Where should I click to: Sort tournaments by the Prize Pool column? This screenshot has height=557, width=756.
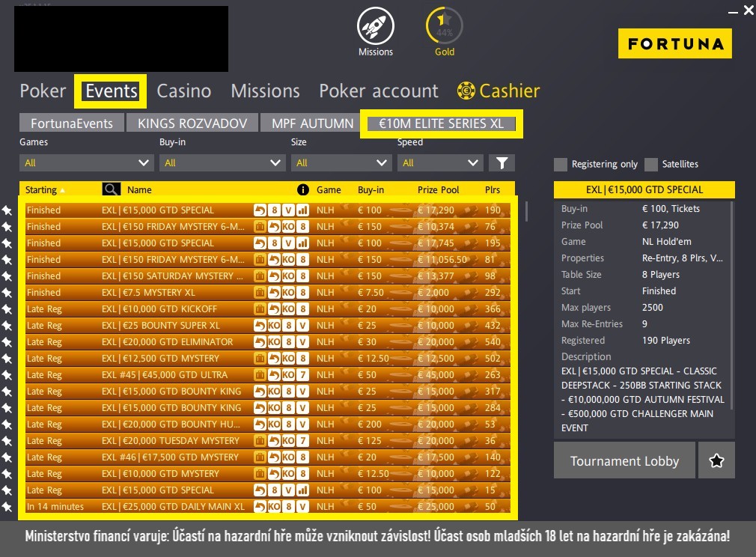(x=439, y=189)
